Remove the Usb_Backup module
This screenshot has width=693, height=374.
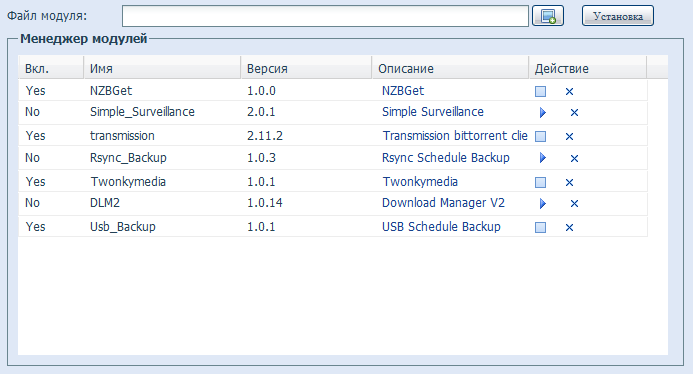coord(569,227)
